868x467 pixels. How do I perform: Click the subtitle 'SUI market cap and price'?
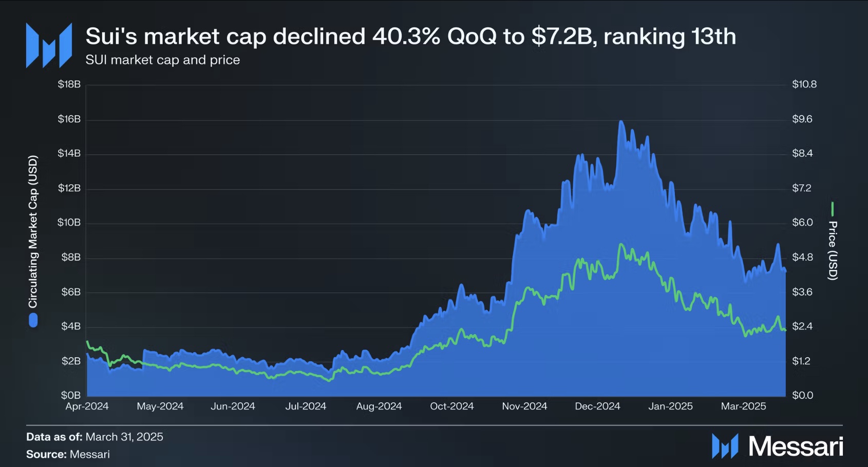(163, 60)
